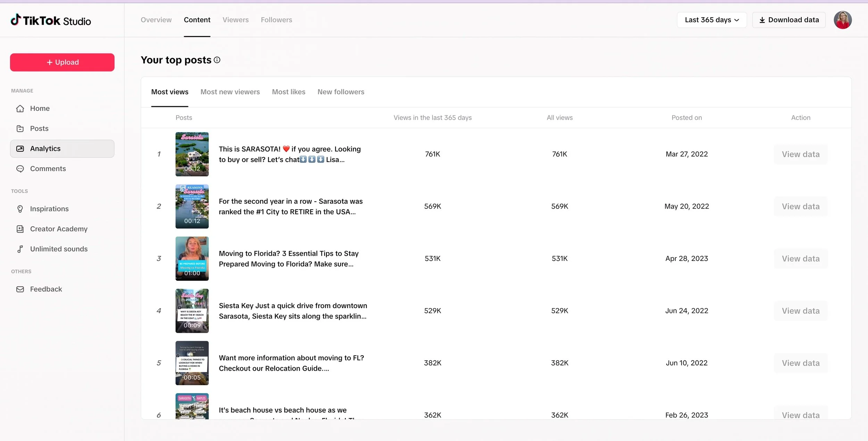
Task: Click the TikTok Studio logo
Action: (51, 20)
